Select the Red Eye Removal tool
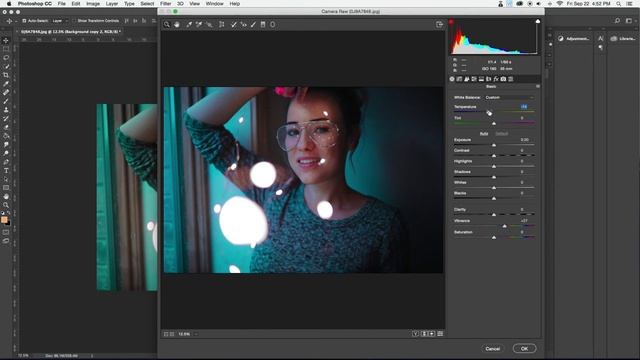The image size is (640, 360). pyautogui.click(x=244, y=24)
